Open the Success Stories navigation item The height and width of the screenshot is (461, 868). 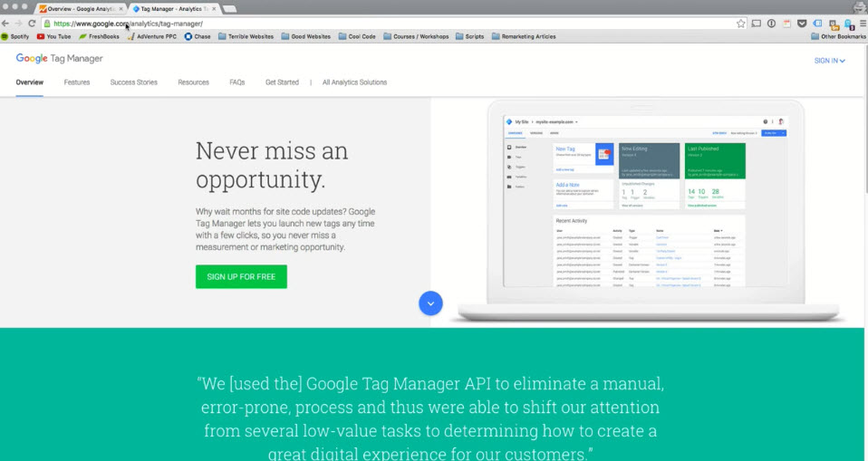coord(133,82)
